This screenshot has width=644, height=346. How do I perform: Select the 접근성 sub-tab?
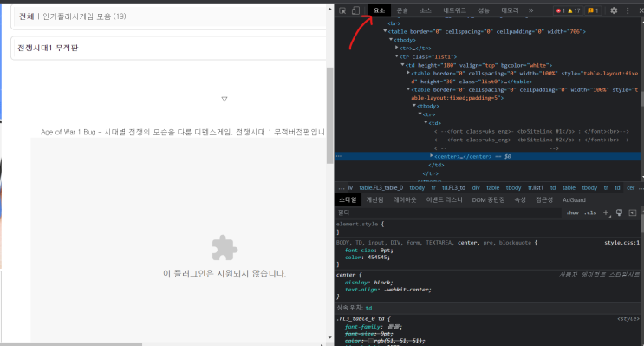(x=544, y=200)
